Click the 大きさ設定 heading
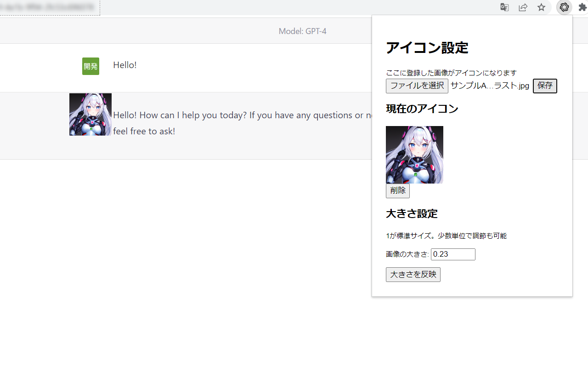 click(x=412, y=214)
